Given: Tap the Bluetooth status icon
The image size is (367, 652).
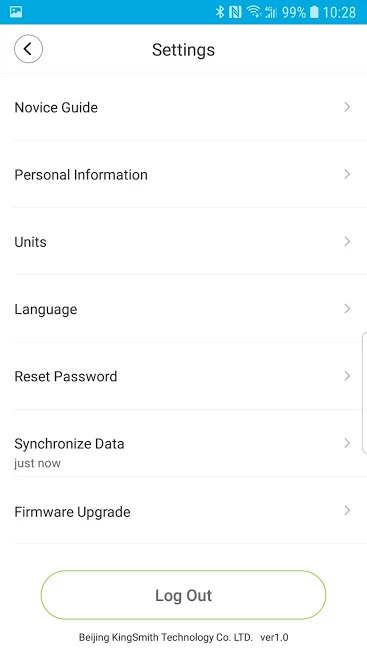Looking at the screenshot, I should click(x=219, y=12).
